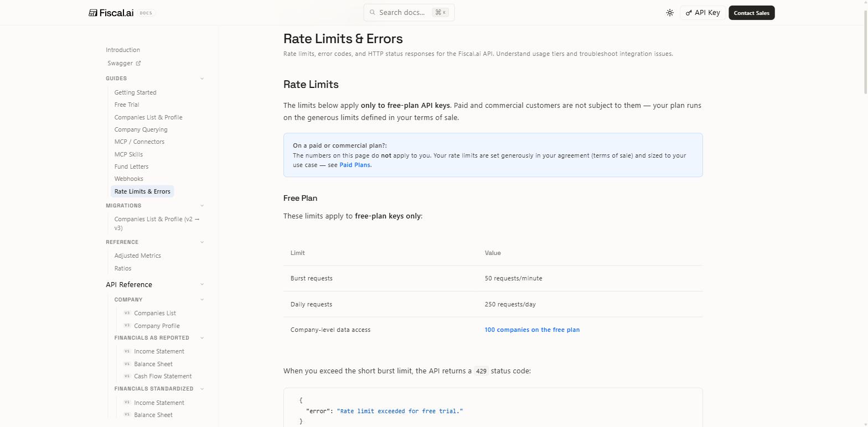Open MCP Skills guide
This screenshot has height=427, width=868.
click(128, 154)
